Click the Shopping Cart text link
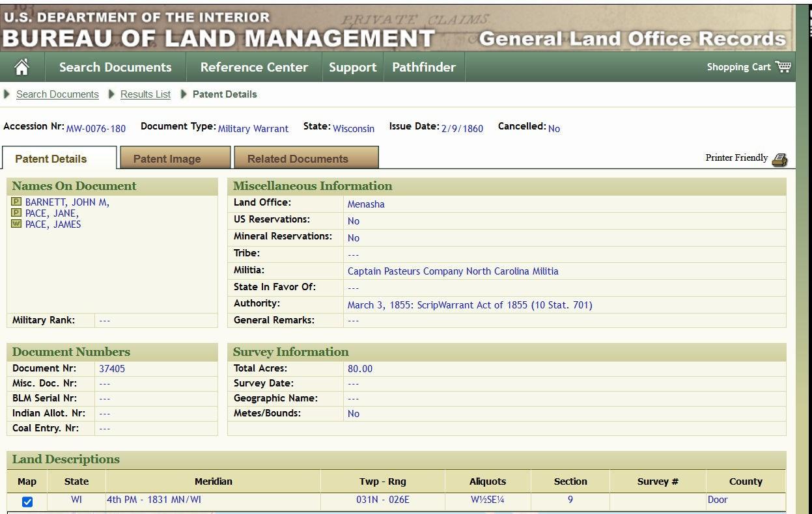This screenshot has height=514, width=812. [738, 67]
